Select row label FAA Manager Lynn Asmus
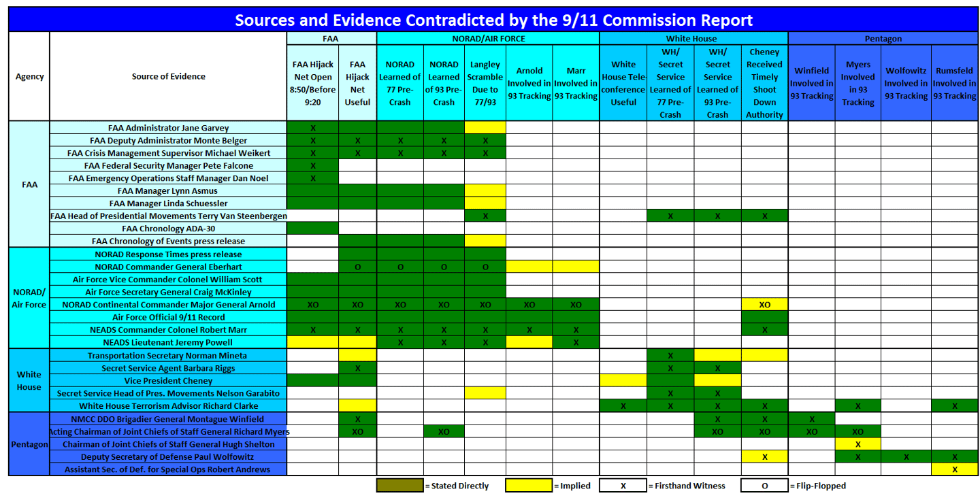Screen dimensions: 980x500 (x=168, y=190)
